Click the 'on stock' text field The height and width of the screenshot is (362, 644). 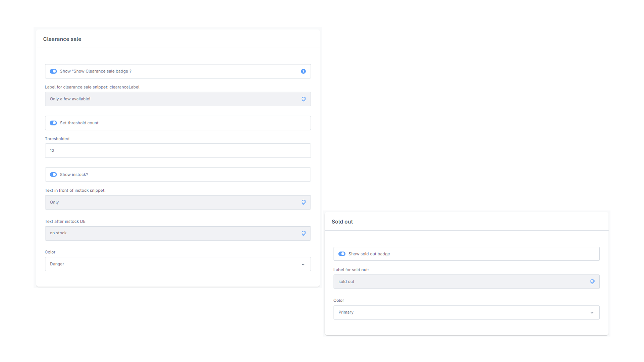[x=178, y=233]
